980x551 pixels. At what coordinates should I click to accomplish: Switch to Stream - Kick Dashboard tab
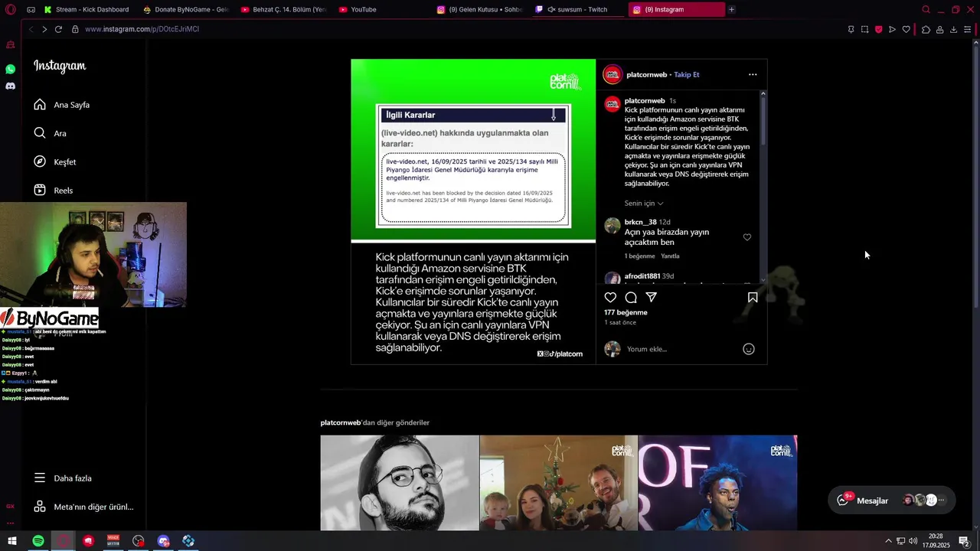[x=87, y=9]
